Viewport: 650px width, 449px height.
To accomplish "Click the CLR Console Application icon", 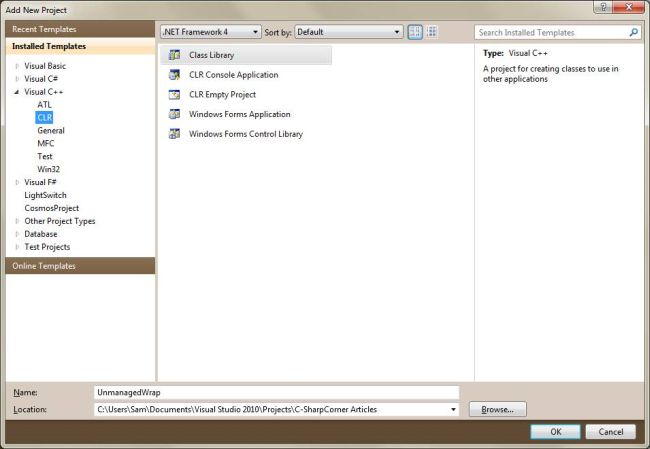I will point(175,75).
